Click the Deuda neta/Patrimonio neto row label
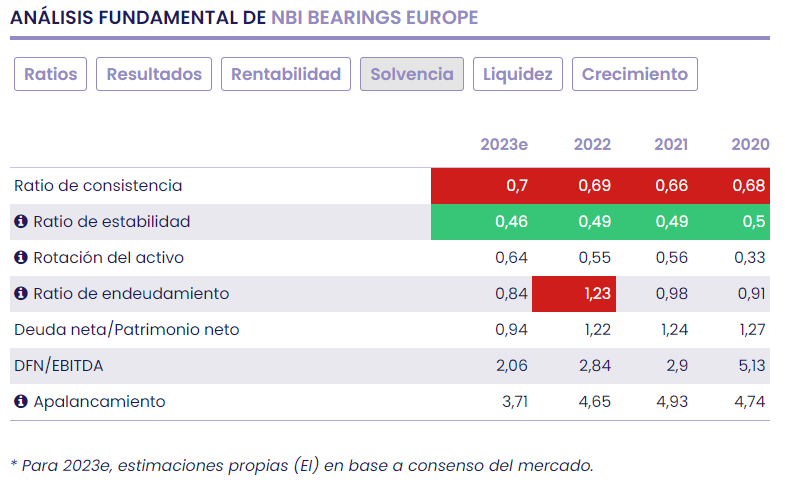The image size is (785, 482). [x=126, y=330]
